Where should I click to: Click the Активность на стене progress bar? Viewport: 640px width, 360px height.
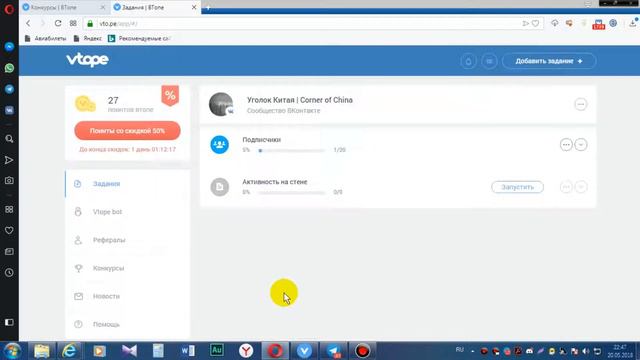pos(292,192)
